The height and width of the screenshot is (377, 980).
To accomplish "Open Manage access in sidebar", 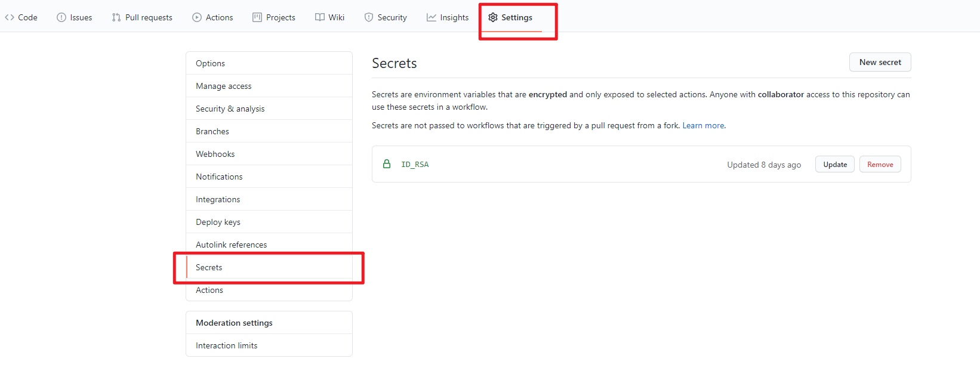I will 224,86.
